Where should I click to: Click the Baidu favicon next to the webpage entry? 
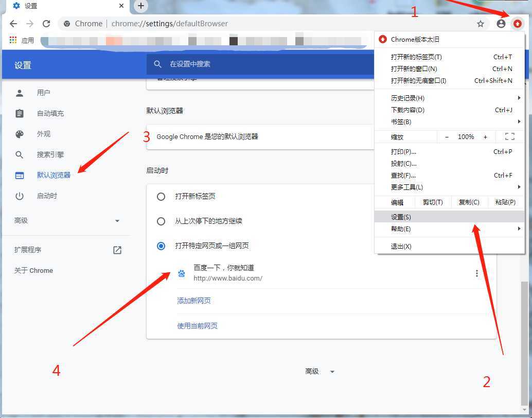(181, 273)
